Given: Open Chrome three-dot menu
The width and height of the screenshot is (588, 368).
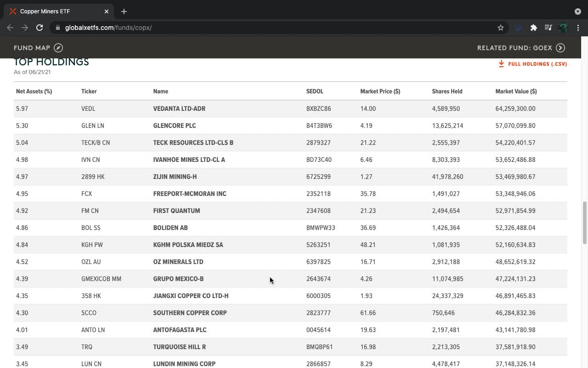Looking at the screenshot, I should tap(578, 28).
